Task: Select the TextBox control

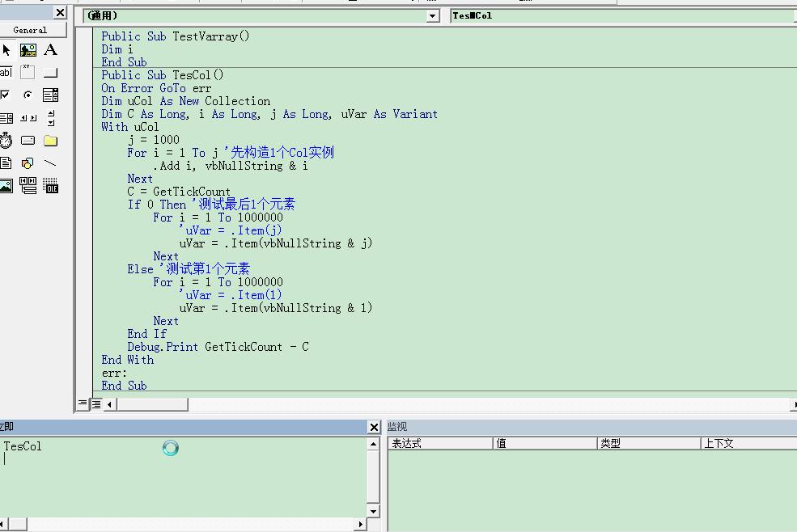Action: tap(6, 72)
